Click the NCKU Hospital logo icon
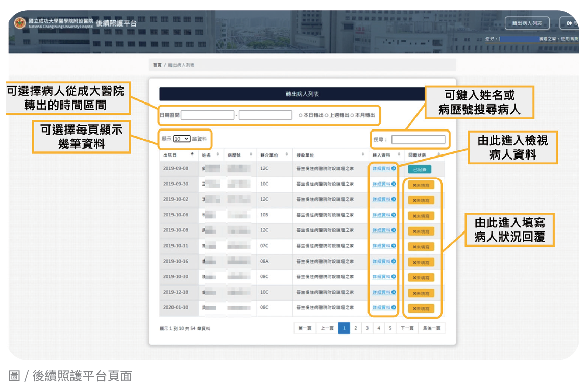The image size is (588, 389). tap(19, 23)
